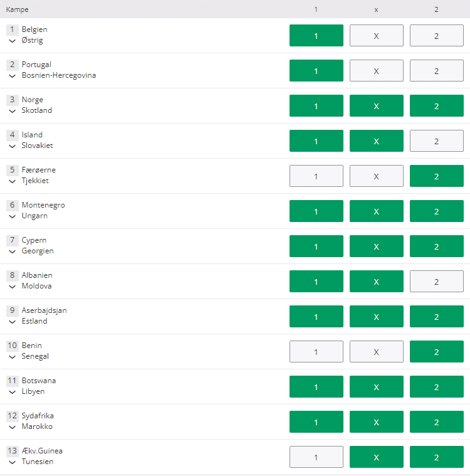Select draw X for Benin vs Senegal

(x=376, y=352)
